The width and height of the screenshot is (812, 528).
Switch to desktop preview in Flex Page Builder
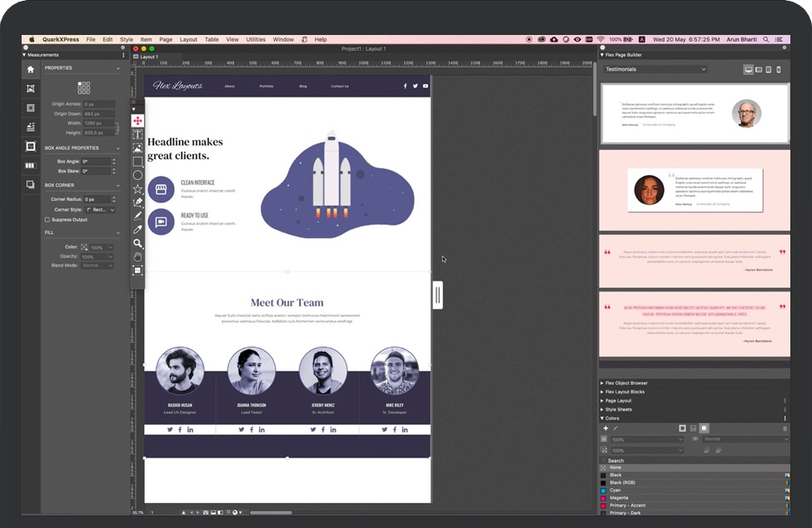[x=748, y=70]
